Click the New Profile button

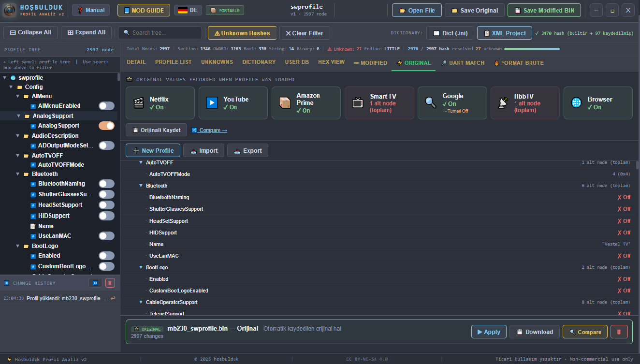point(153,150)
